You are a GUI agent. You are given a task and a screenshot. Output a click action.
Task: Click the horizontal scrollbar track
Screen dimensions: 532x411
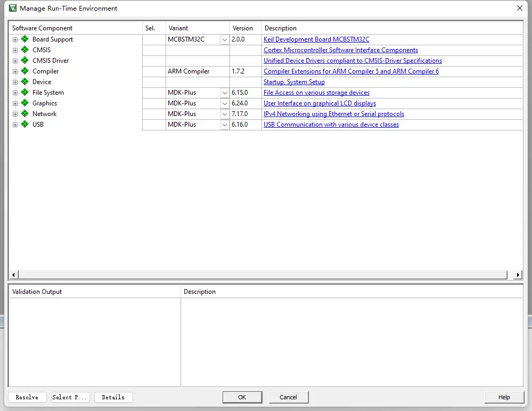coord(263,275)
